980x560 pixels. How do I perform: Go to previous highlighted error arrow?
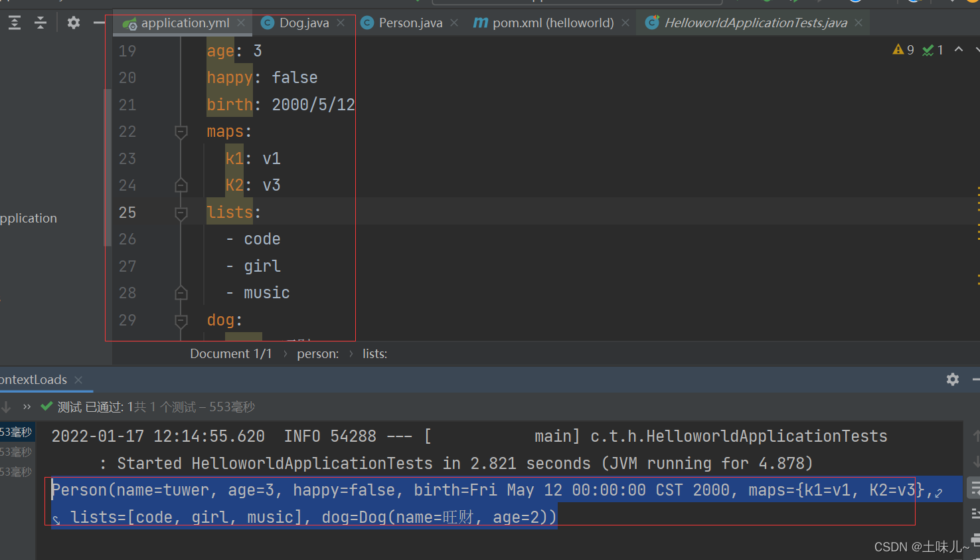pyautogui.click(x=959, y=49)
